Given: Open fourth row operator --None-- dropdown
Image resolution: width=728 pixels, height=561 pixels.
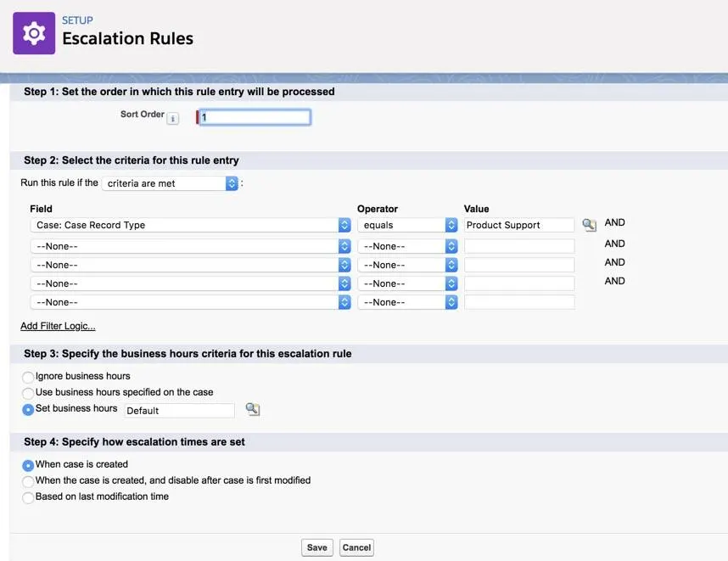Looking at the screenshot, I should click(407, 283).
